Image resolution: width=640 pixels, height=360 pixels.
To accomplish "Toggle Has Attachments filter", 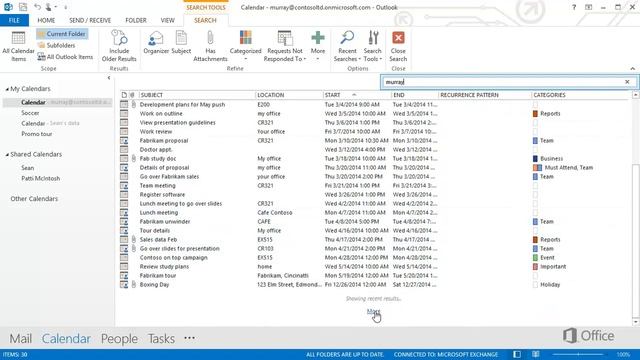I will point(210,46).
